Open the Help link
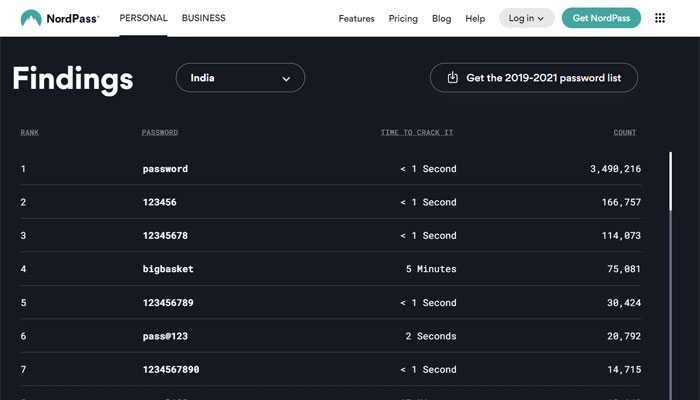This screenshot has height=400, width=700. 475,18
